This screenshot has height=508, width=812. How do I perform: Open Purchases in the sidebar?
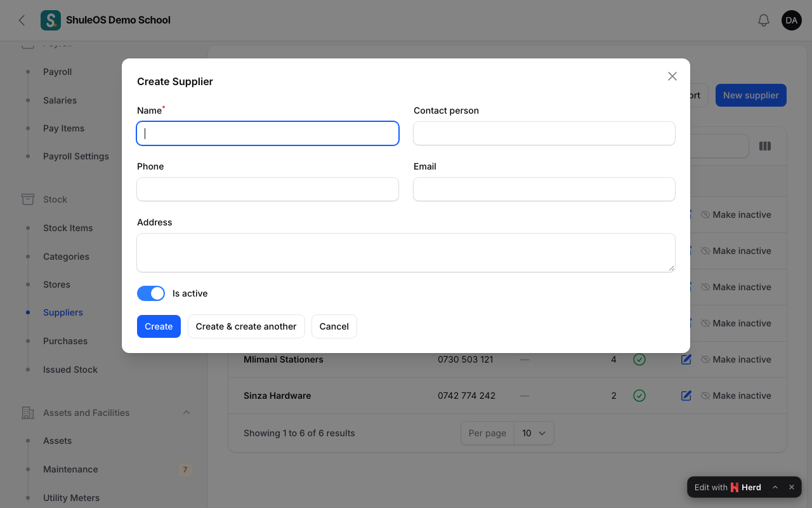tap(65, 341)
